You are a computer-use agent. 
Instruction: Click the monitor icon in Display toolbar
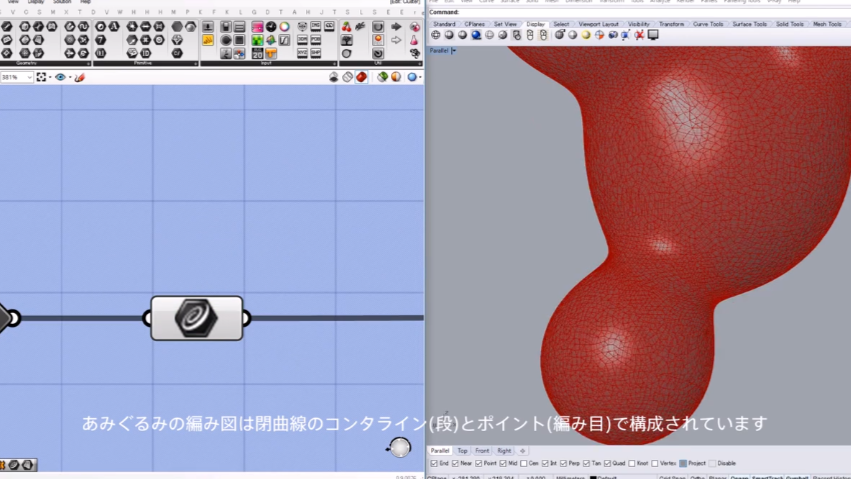tap(653, 35)
